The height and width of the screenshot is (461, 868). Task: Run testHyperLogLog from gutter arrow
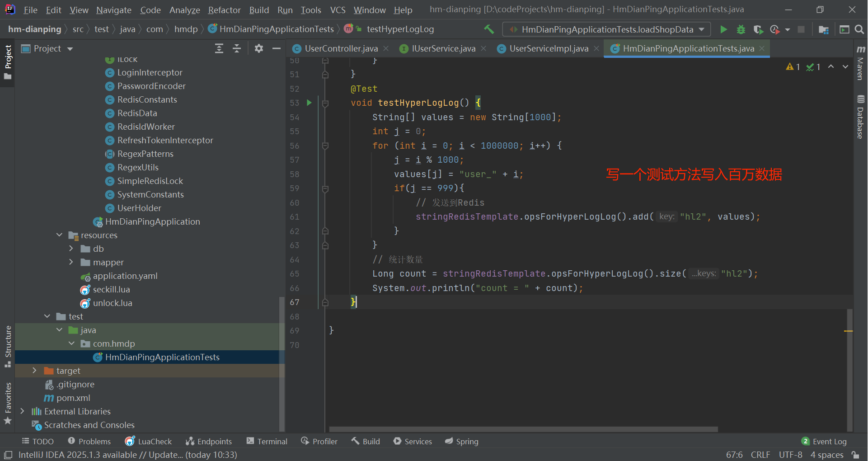pyautogui.click(x=309, y=103)
